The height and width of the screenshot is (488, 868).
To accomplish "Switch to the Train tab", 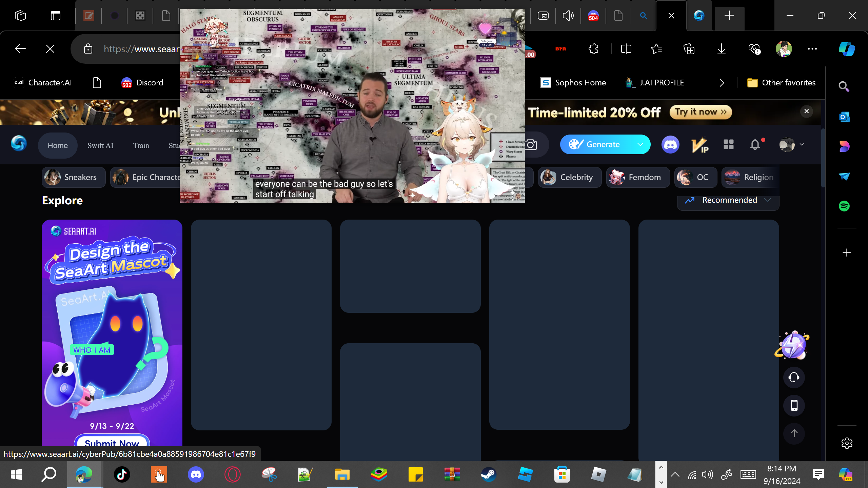I will tap(141, 145).
